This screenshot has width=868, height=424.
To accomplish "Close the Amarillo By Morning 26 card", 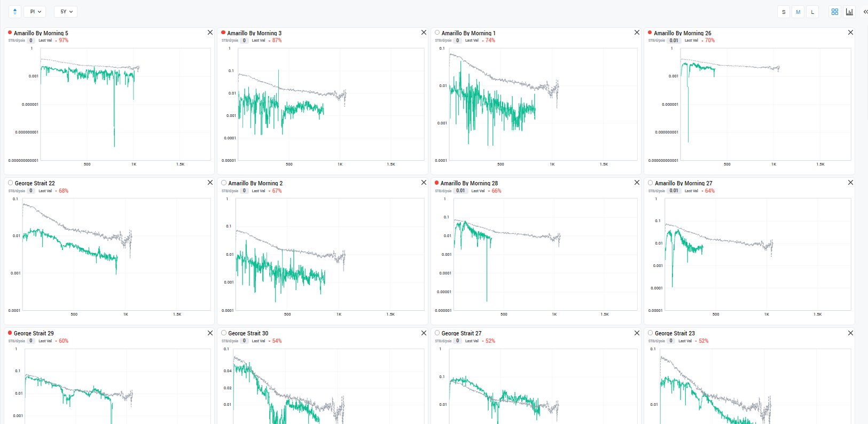I will (850, 33).
